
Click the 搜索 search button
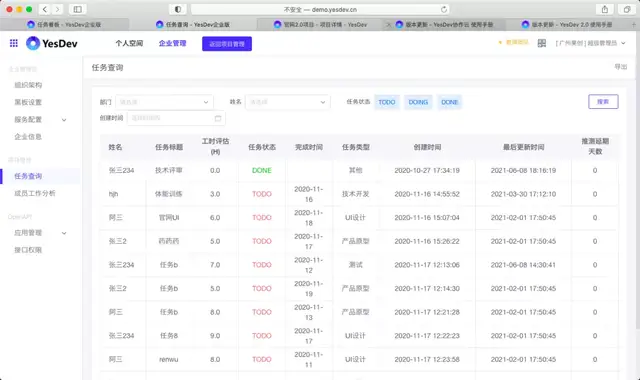coord(603,102)
